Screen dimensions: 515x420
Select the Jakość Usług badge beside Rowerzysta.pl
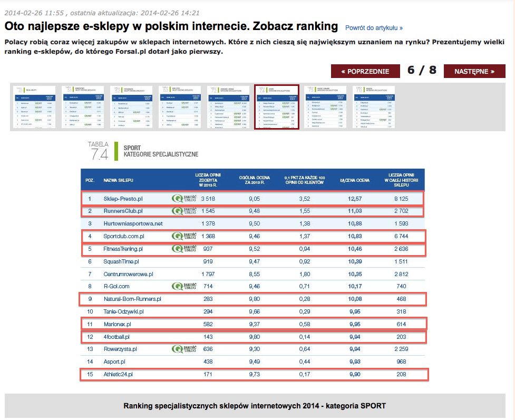click(x=184, y=349)
